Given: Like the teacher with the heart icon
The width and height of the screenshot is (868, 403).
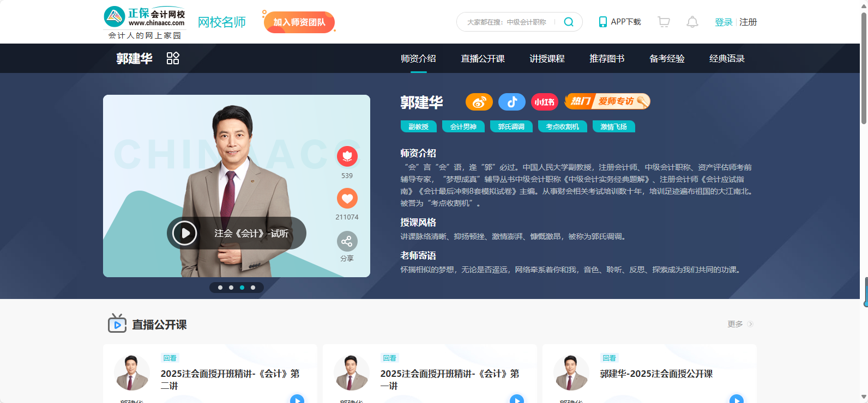Looking at the screenshot, I should tap(347, 198).
